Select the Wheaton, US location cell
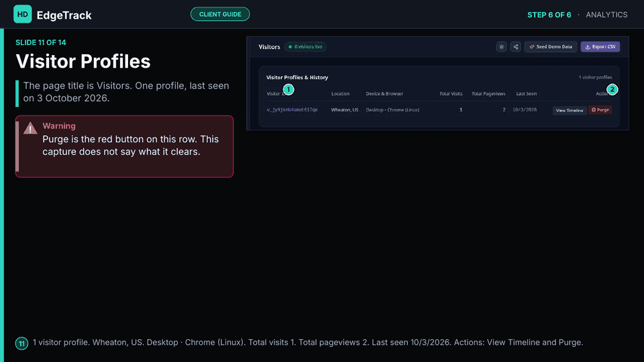 tap(345, 110)
